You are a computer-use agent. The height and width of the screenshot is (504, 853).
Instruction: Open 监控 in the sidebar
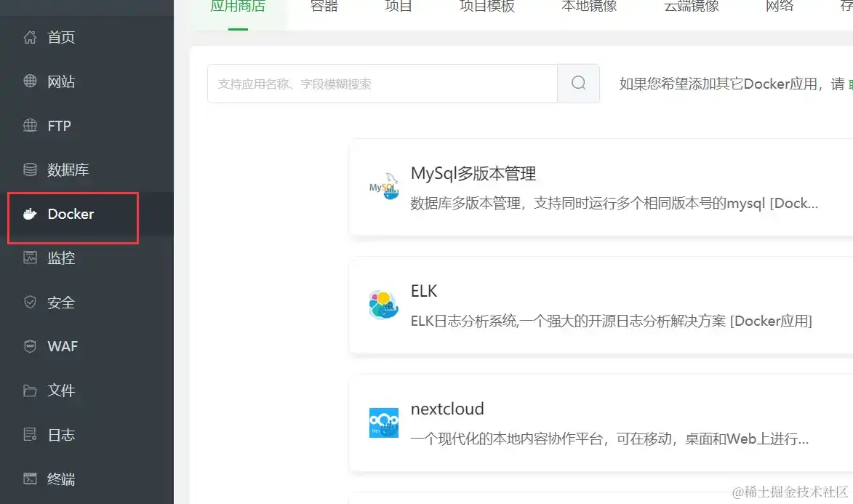point(61,257)
